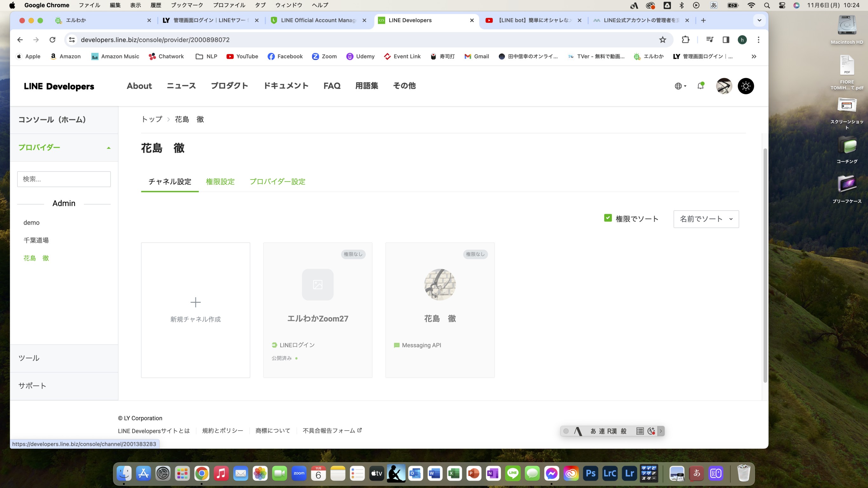The height and width of the screenshot is (488, 868).
Task: Show more bookmarks chevron
Action: click(754, 56)
